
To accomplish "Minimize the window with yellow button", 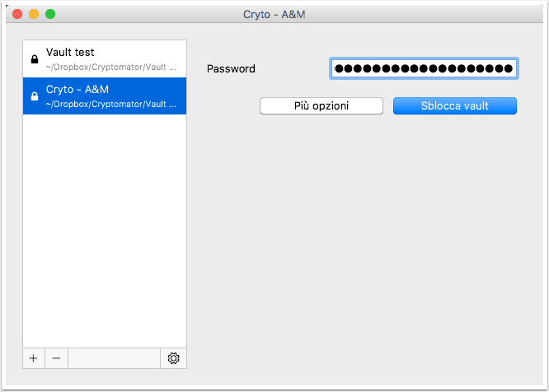I will [x=34, y=14].
